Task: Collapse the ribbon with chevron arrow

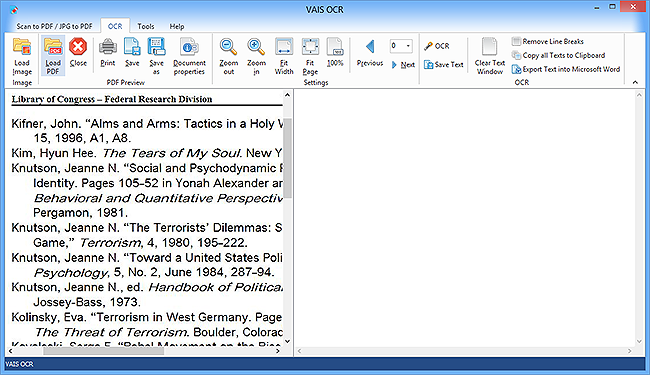Action: point(635,82)
